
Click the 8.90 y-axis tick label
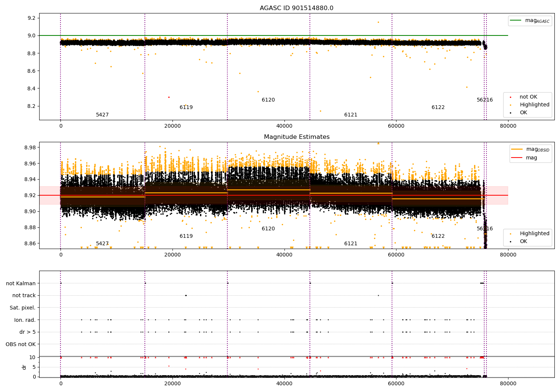tap(30, 211)
